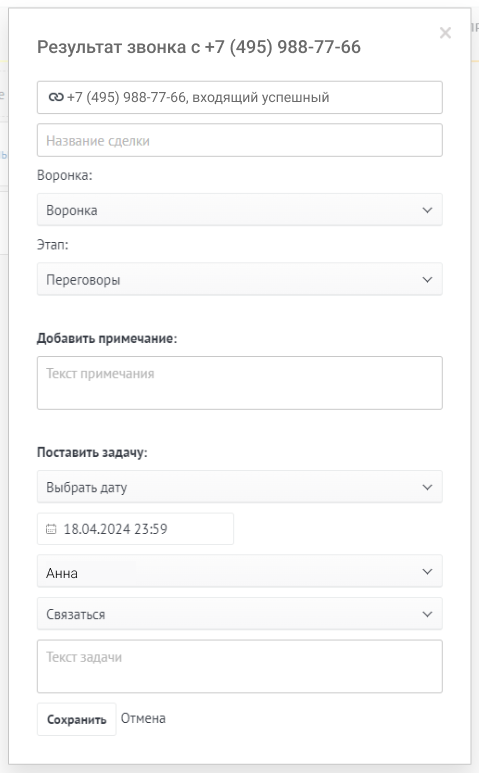Click the chevron arrow of Воронка dropdown
The width and height of the screenshot is (479, 773).
(x=427, y=210)
